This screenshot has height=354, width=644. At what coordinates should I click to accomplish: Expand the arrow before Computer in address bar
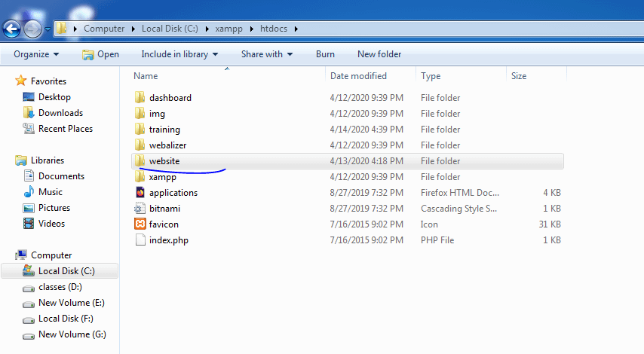pyautogui.click(x=75, y=29)
